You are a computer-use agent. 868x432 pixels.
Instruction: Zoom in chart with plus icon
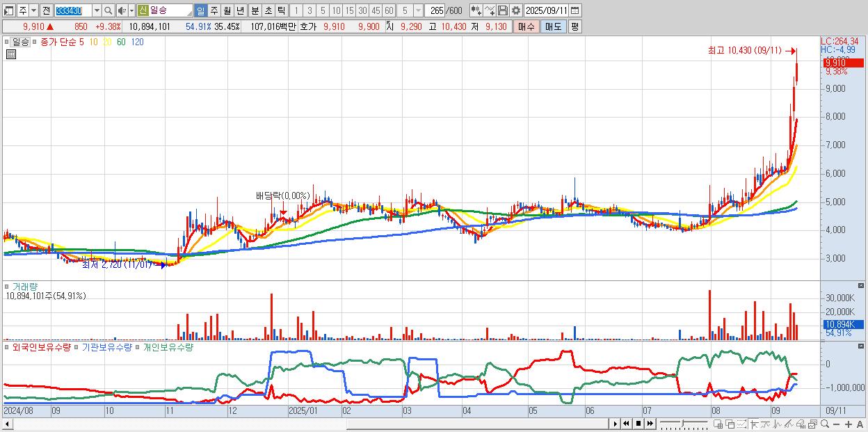(848, 424)
